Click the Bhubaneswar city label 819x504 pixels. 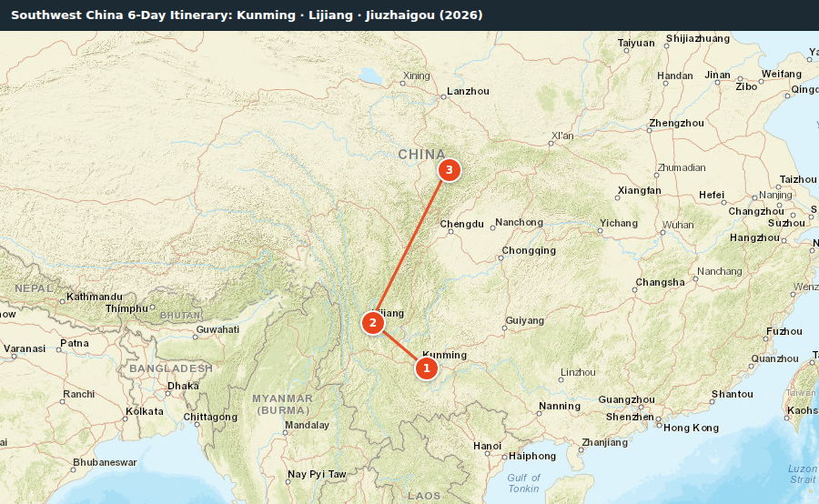[105, 463]
